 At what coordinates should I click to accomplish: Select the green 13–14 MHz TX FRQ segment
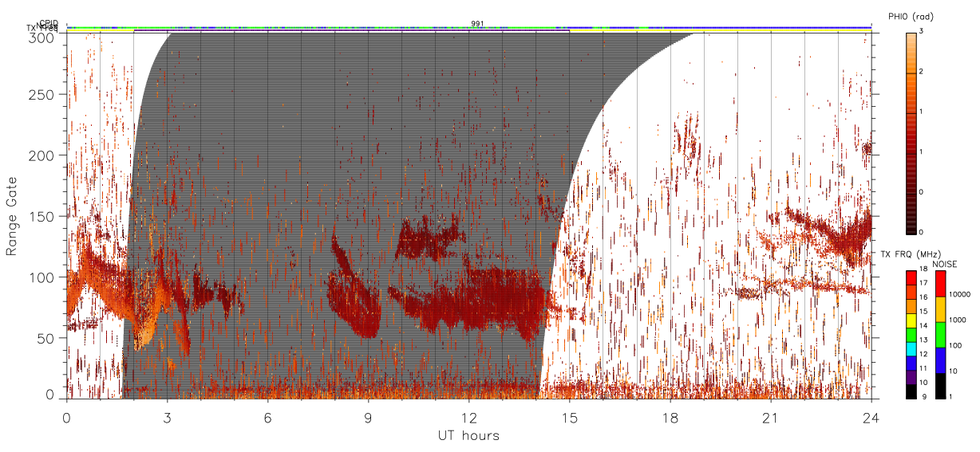(x=911, y=335)
